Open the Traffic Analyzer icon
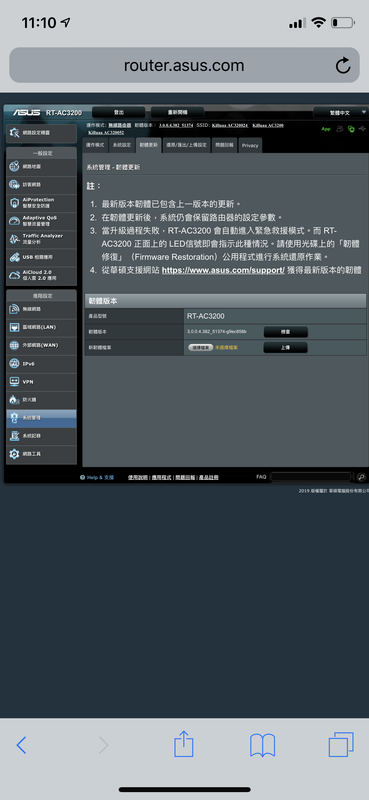This screenshot has height=800, width=369. 14,239
